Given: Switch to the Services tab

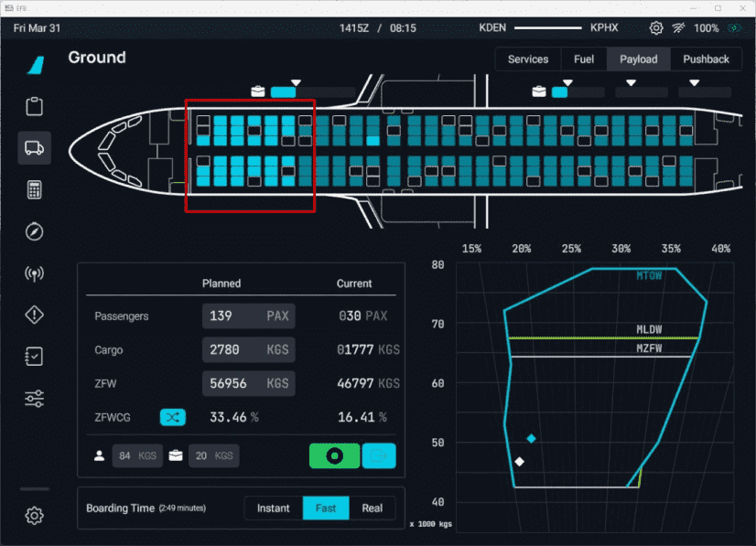Looking at the screenshot, I should coord(528,59).
